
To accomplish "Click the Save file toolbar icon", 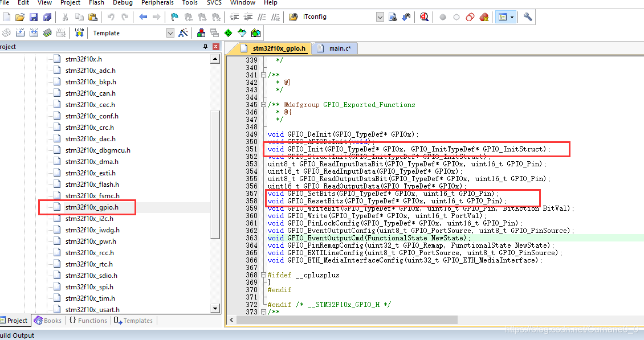I will [34, 17].
